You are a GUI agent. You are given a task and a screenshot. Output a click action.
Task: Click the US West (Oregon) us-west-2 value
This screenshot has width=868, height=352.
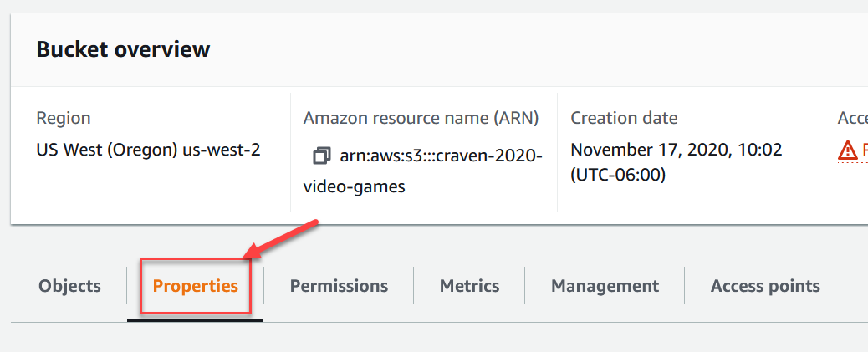[x=148, y=150]
